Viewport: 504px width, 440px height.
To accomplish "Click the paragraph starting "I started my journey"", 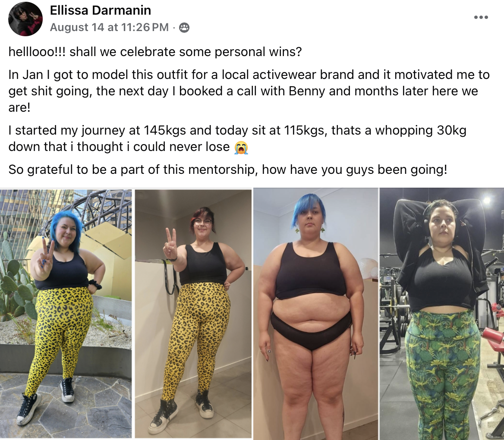I will 237,138.
